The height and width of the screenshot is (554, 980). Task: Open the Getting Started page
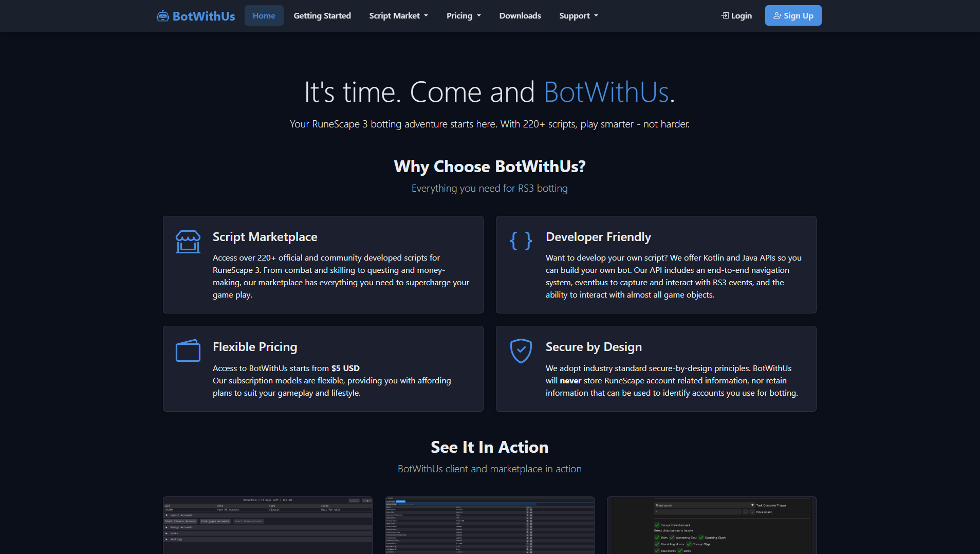click(x=322, y=16)
